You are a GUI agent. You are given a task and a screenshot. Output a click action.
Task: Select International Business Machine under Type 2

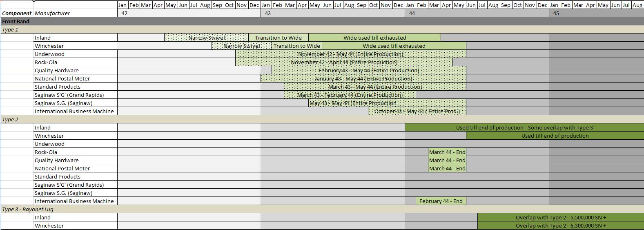tap(76, 201)
